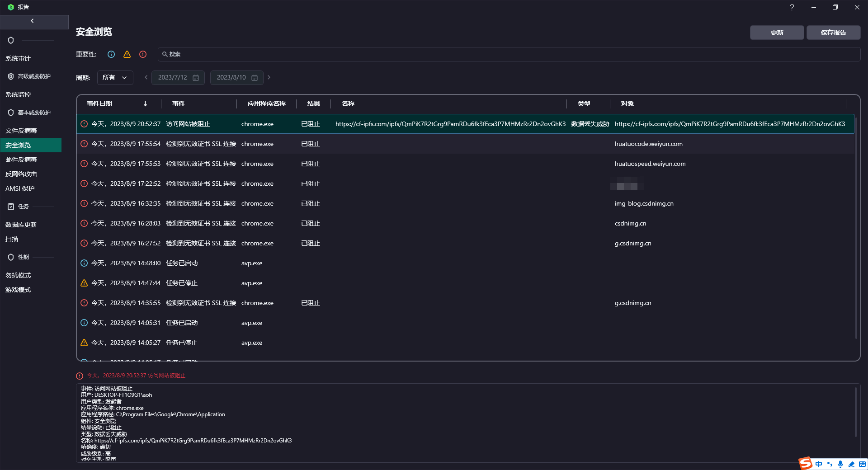Collapse sidebar with the back chevron
Screen dimensions: 868x470
[33, 21]
